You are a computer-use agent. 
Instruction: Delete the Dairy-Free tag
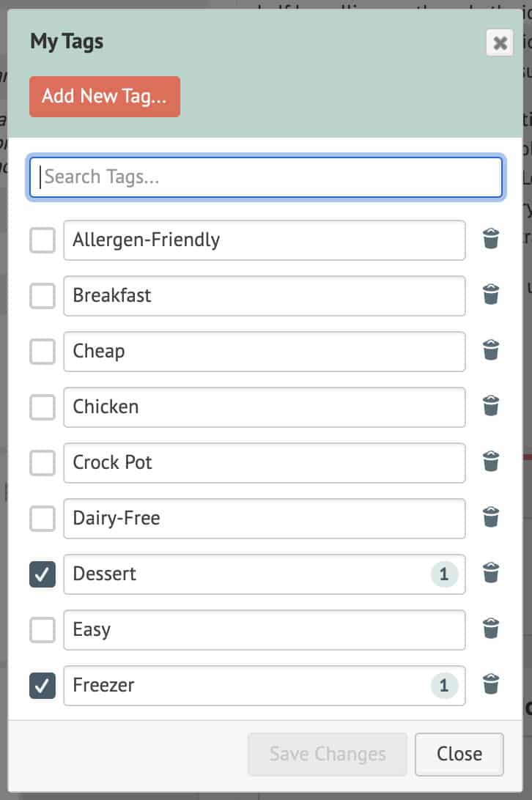tap(491, 518)
